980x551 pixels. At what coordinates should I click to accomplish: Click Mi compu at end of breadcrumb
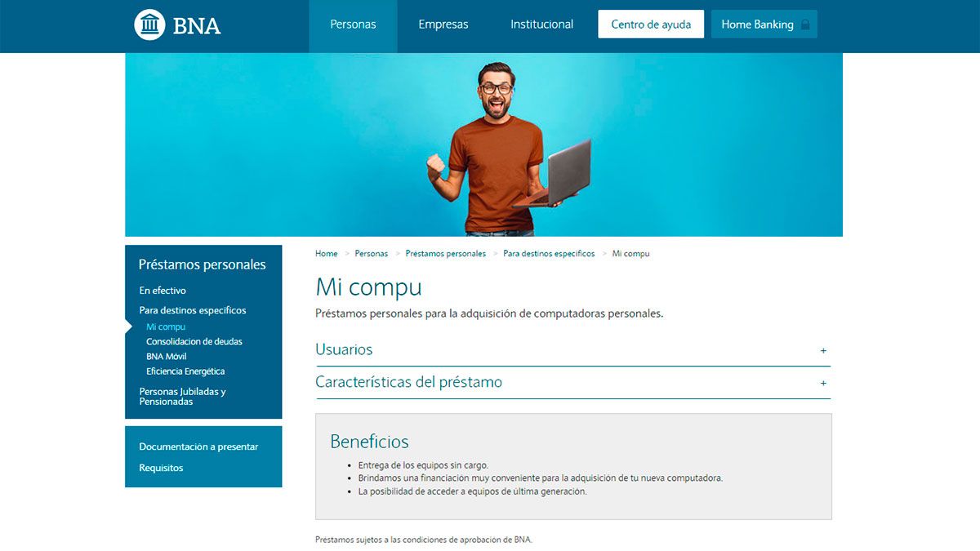pos(631,254)
